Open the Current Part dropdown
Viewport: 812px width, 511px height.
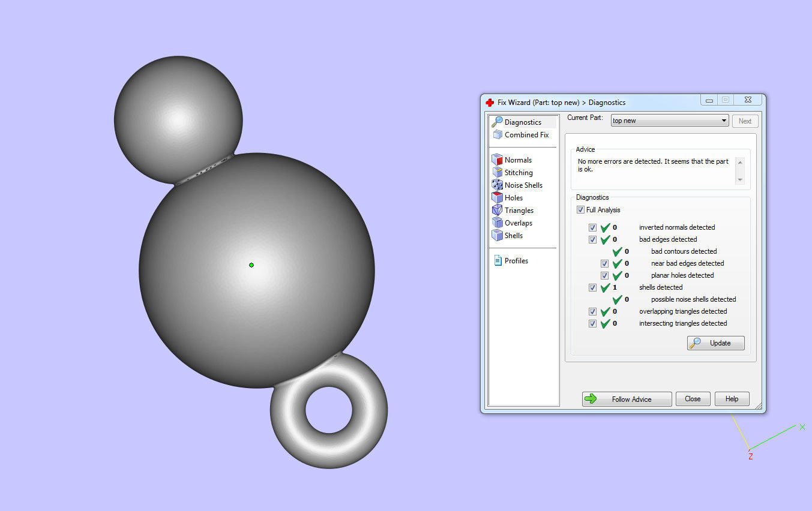(669, 121)
